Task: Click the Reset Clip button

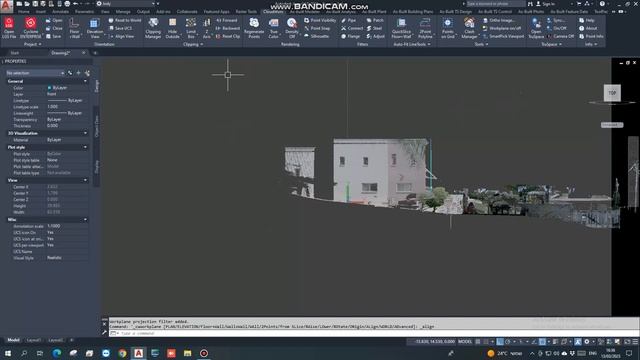Action: (227, 36)
